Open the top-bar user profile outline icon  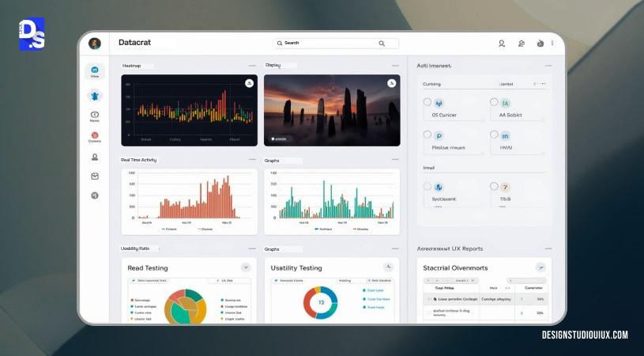pos(502,44)
